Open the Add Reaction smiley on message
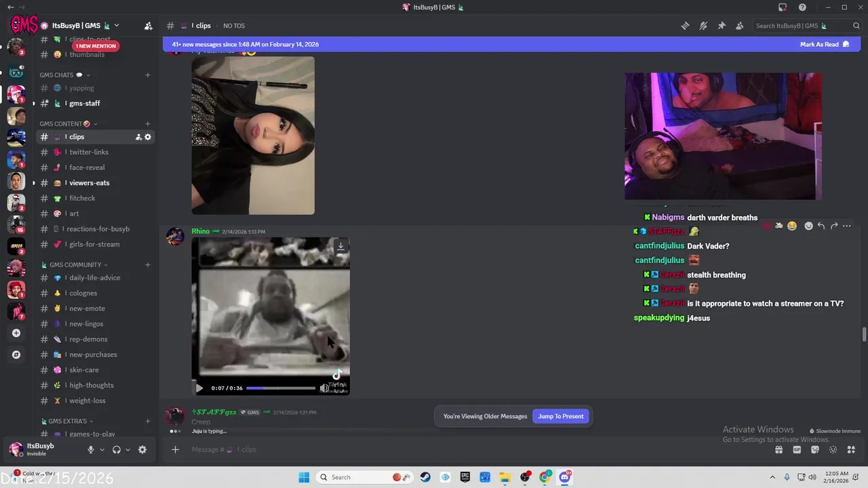Screen dimensions: 868x488 (x=808, y=226)
